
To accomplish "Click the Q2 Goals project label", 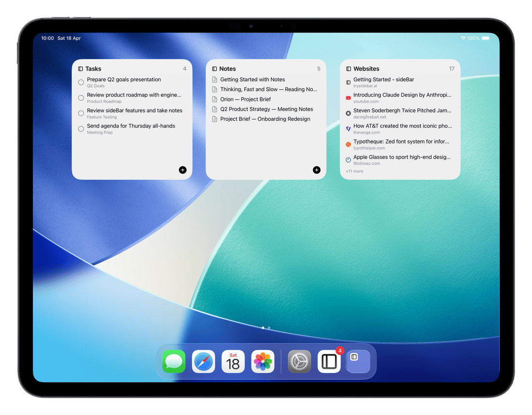I will point(96,86).
